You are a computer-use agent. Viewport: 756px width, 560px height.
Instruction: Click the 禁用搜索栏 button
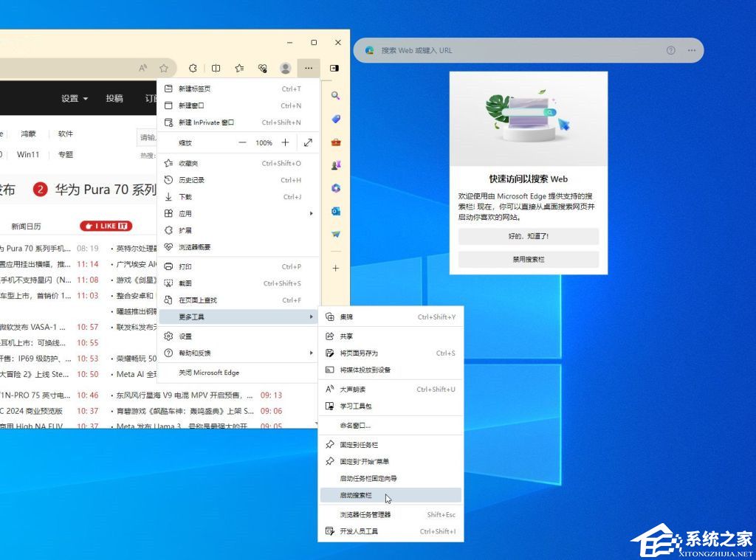529,259
